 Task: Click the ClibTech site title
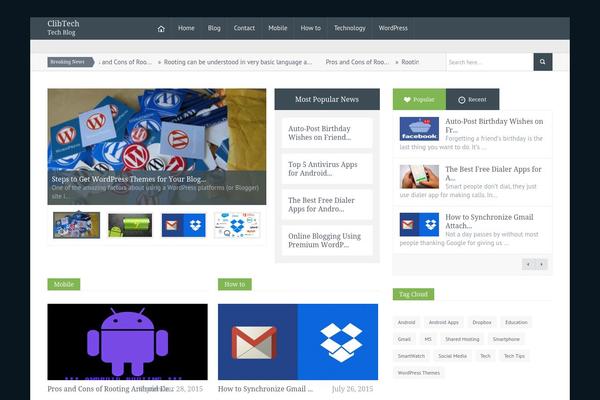64,23
